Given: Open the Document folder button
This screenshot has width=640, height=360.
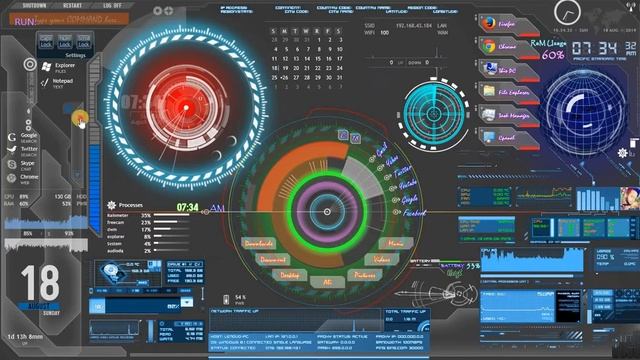Looking at the screenshot, I should (273, 260).
